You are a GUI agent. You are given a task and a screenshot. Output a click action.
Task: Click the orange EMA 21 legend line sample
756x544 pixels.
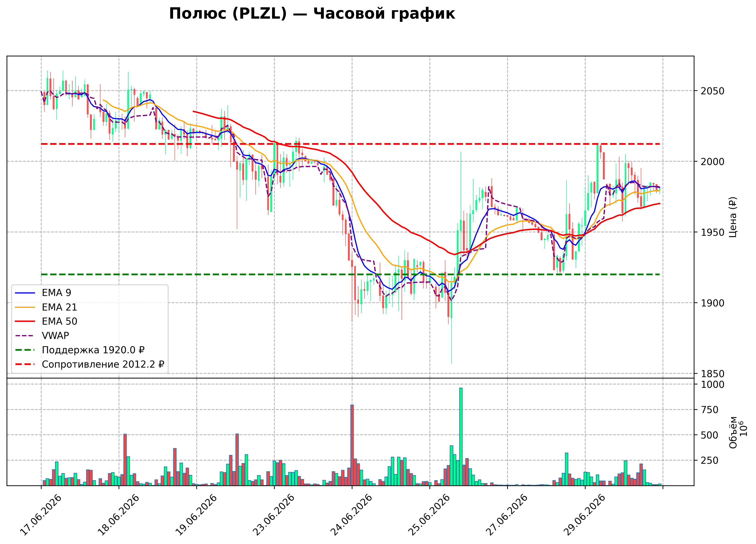(25, 307)
